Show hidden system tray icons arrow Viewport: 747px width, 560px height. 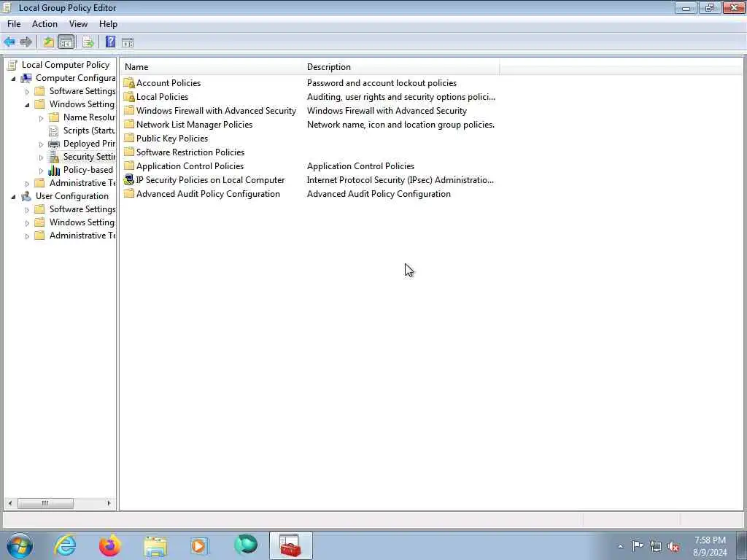pos(620,546)
